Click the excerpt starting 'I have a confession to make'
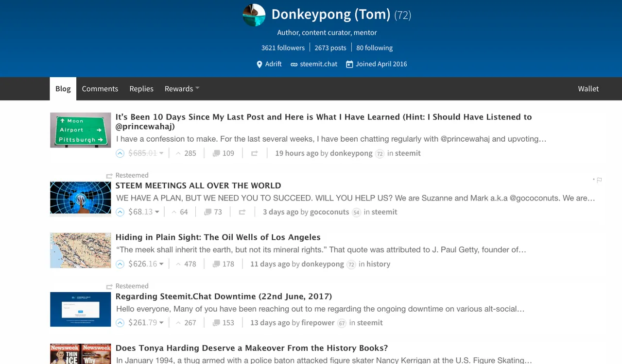 pyautogui.click(x=331, y=139)
